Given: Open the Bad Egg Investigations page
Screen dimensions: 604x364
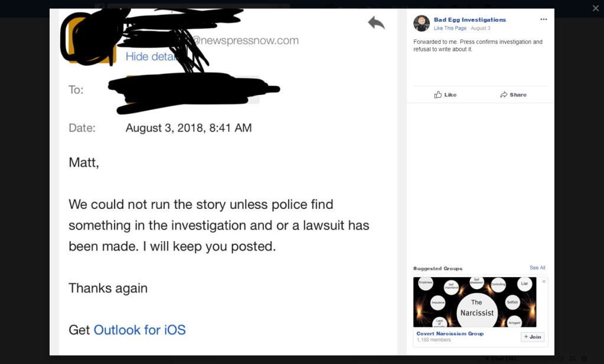Looking at the screenshot, I should 469,19.
